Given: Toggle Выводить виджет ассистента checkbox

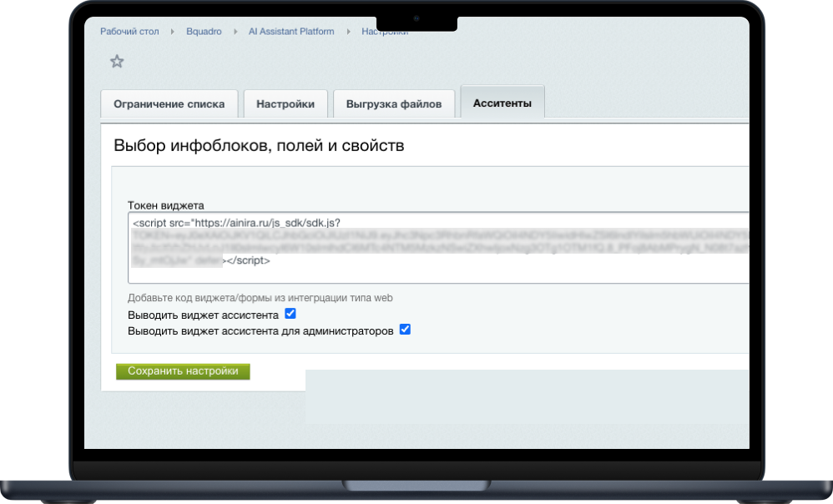Looking at the screenshot, I should coord(290,314).
